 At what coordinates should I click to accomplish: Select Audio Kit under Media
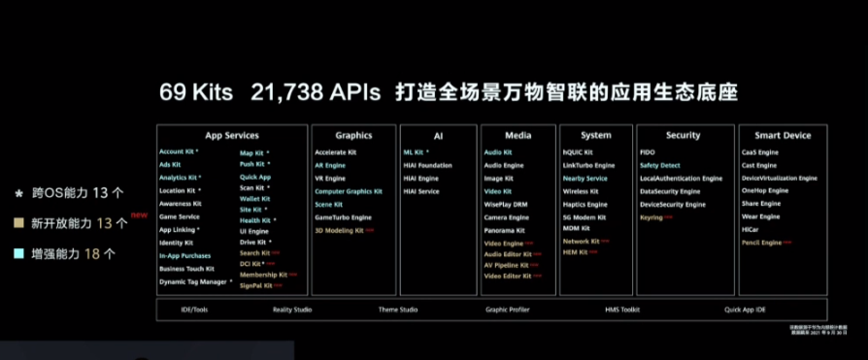[x=498, y=152]
